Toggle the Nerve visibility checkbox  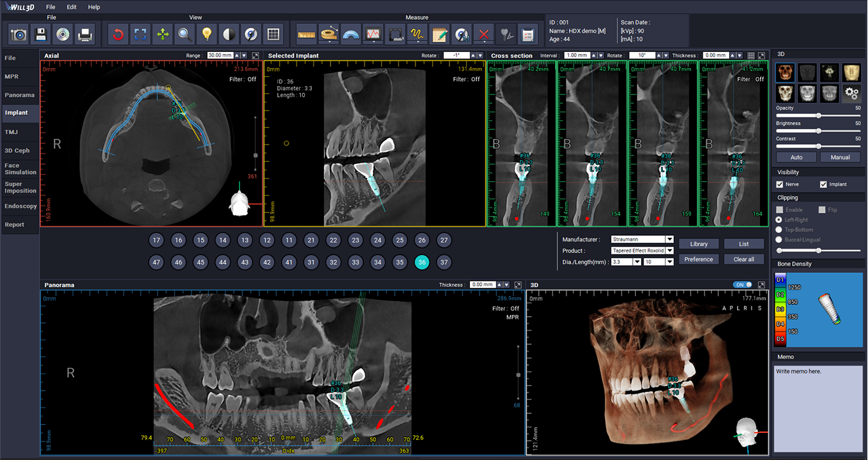pyautogui.click(x=780, y=184)
